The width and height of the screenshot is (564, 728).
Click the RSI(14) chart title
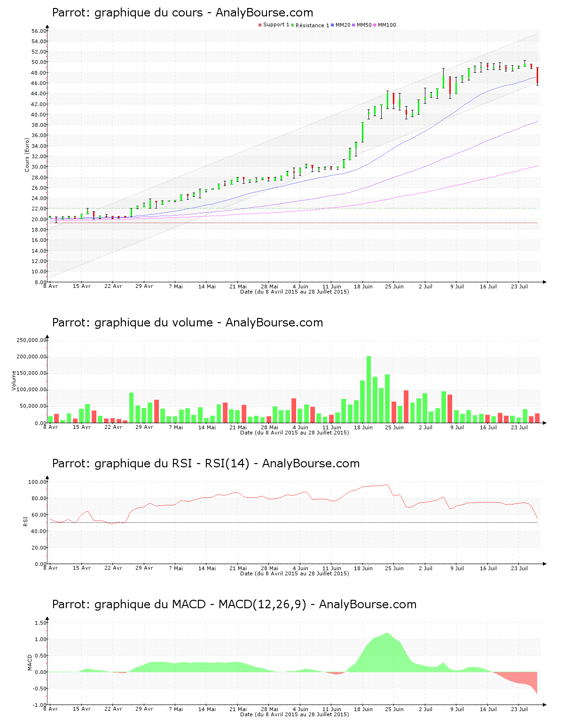click(x=206, y=464)
